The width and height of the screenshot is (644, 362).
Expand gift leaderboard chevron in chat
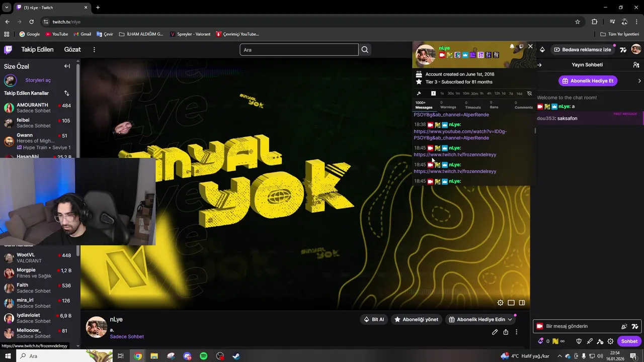point(639,81)
